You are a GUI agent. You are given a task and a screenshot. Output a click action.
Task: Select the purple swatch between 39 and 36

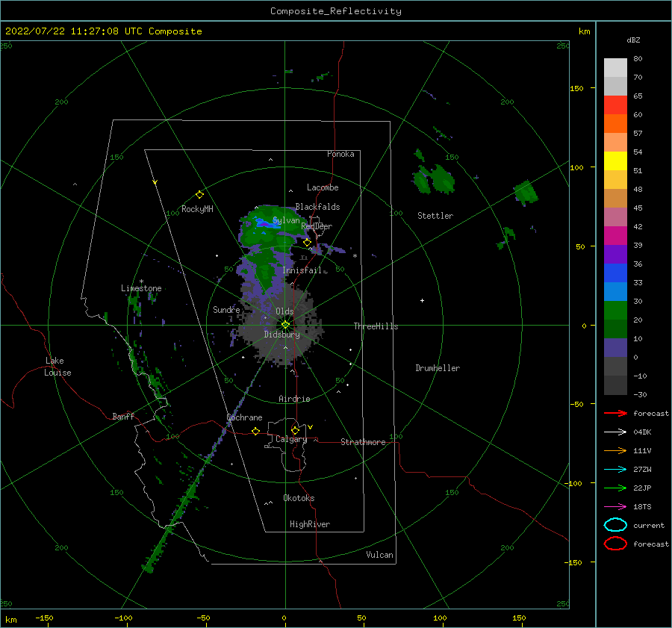615,254
